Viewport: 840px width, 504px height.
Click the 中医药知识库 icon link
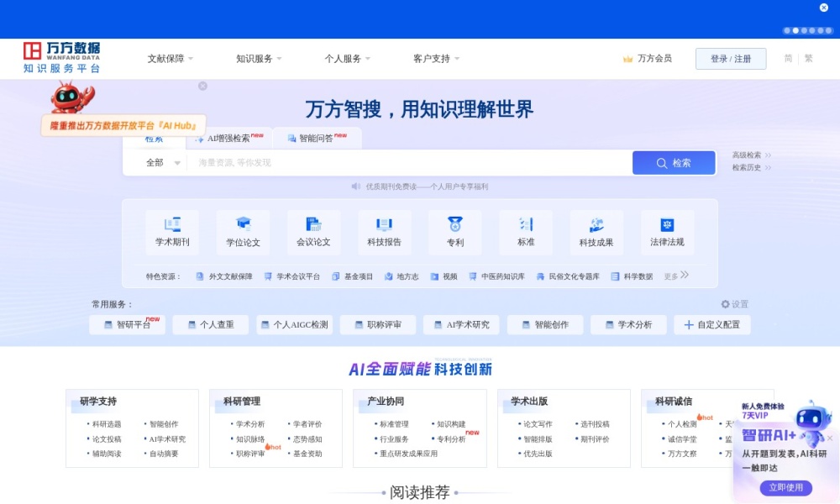click(x=496, y=276)
